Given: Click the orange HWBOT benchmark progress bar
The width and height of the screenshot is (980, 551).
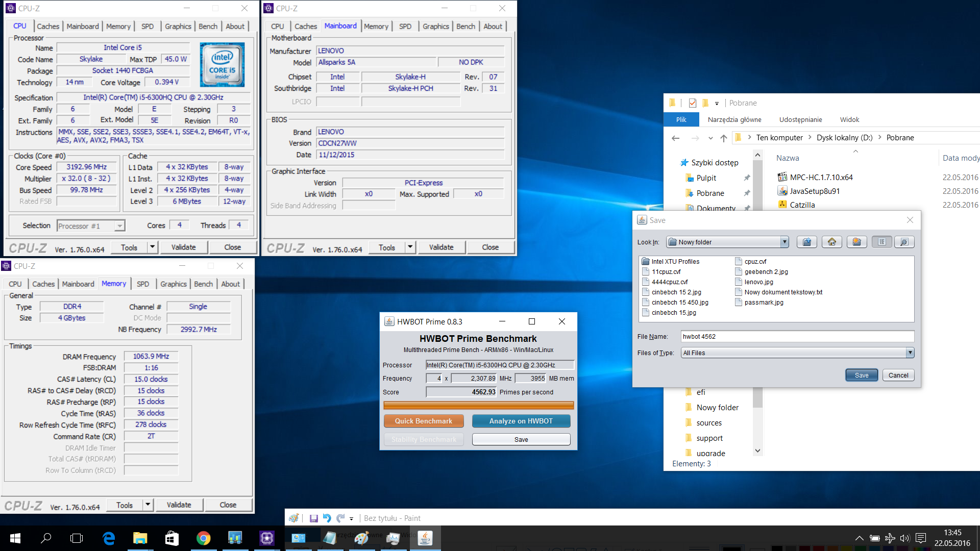Looking at the screenshot, I should [478, 405].
